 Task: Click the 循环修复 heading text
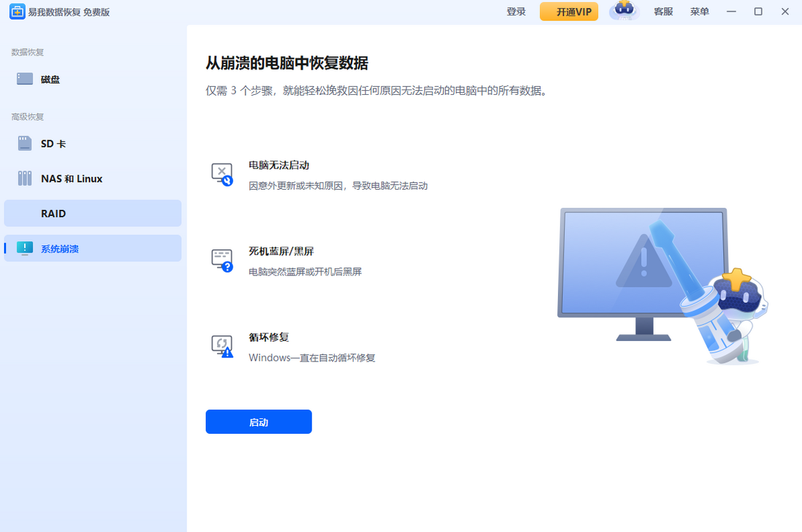coord(269,337)
